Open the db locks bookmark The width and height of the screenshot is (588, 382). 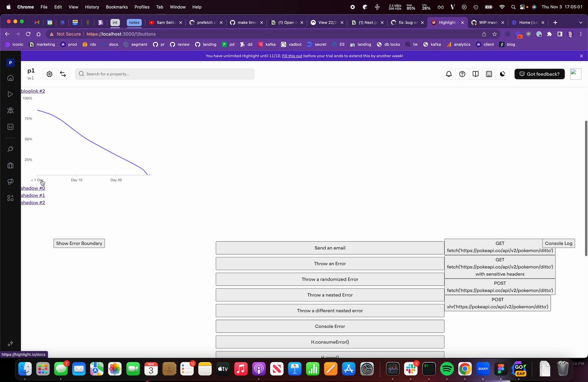pyautogui.click(x=389, y=44)
